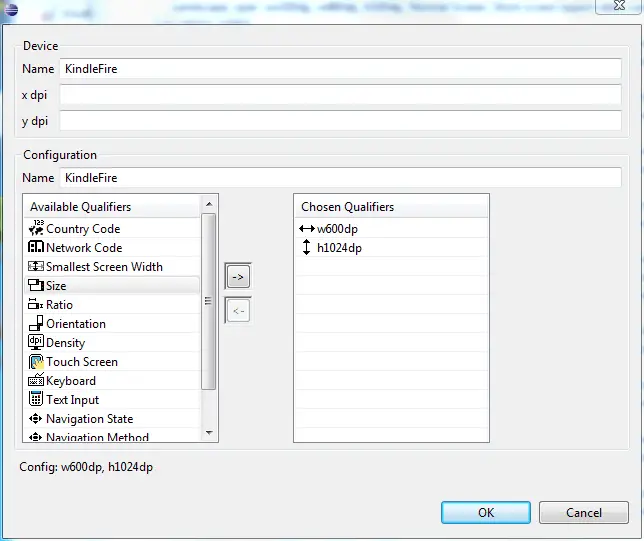644x541 pixels.
Task: Select Smallest Screen Width qualifier
Action: point(112,266)
